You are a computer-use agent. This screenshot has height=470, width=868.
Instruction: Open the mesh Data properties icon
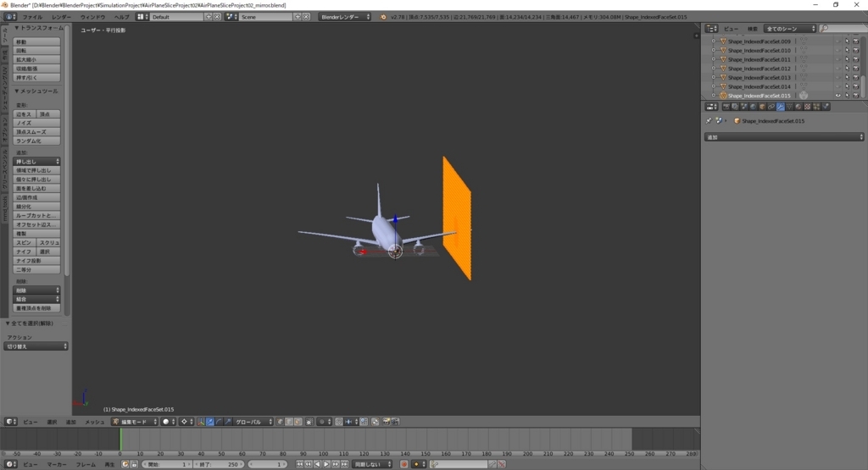coord(789,107)
